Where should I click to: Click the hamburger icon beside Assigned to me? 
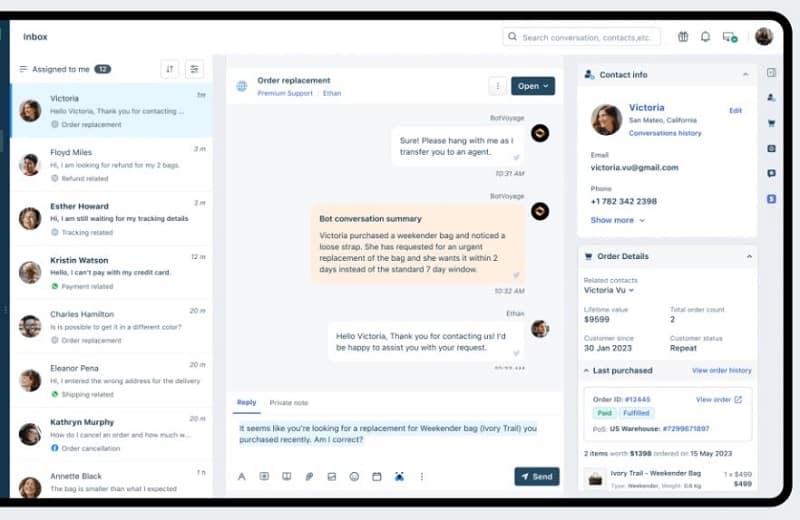(23, 69)
